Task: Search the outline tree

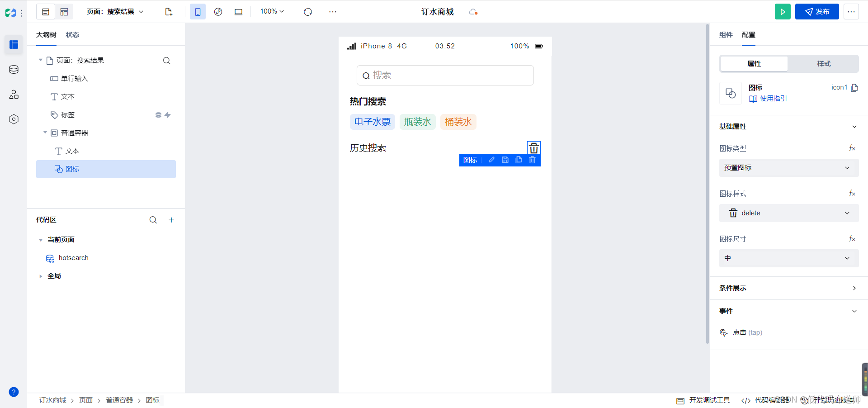Action: click(x=166, y=61)
